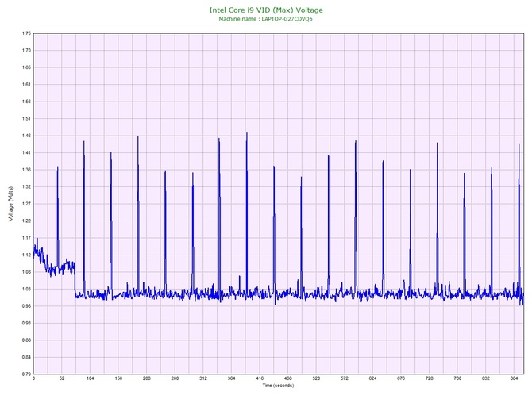Click the 1.22 value on the voltage axis
Image resolution: width=532 pixels, height=399 pixels.
point(26,221)
